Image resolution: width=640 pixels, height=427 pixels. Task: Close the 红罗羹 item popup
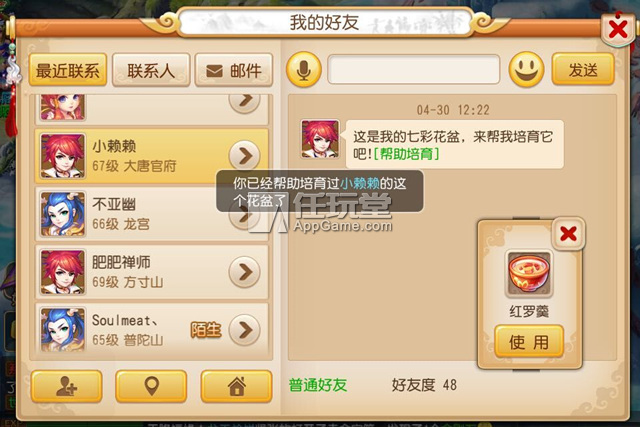pos(568,234)
